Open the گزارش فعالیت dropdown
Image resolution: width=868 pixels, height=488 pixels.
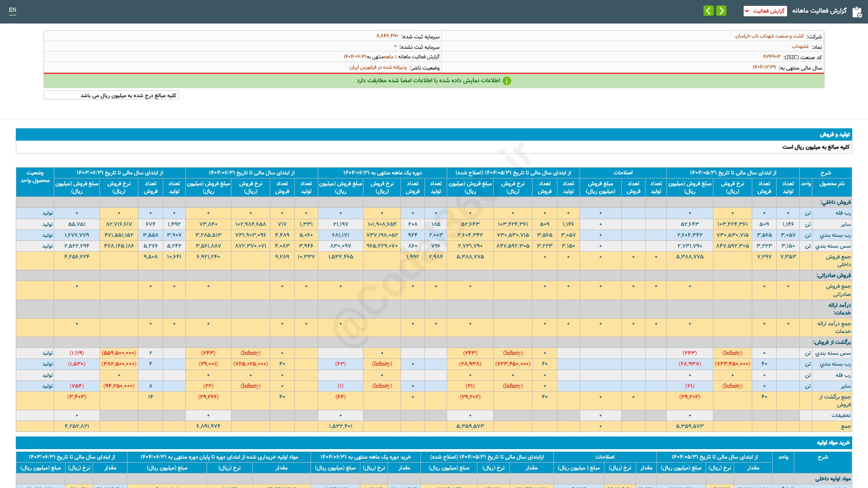(x=765, y=11)
